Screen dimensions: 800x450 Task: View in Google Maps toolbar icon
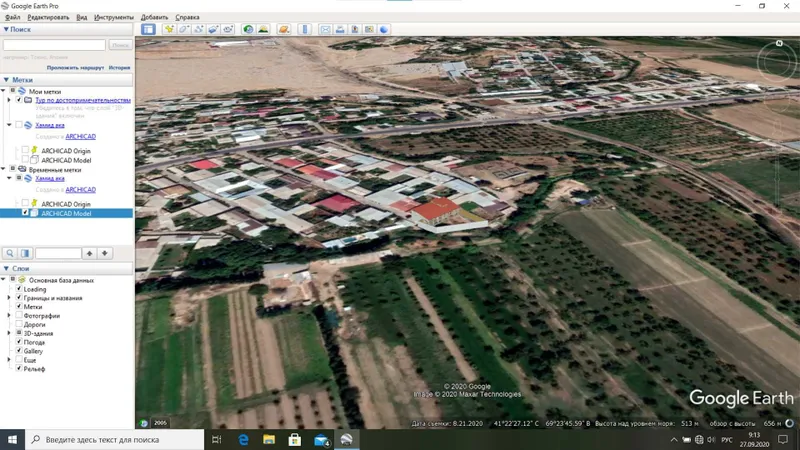[369, 29]
